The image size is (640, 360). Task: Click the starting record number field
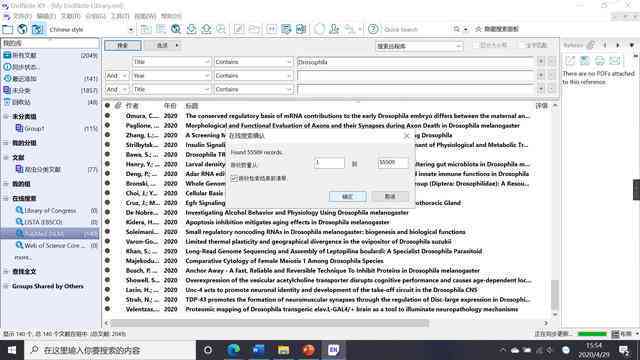pyautogui.click(x=329, y=163)
